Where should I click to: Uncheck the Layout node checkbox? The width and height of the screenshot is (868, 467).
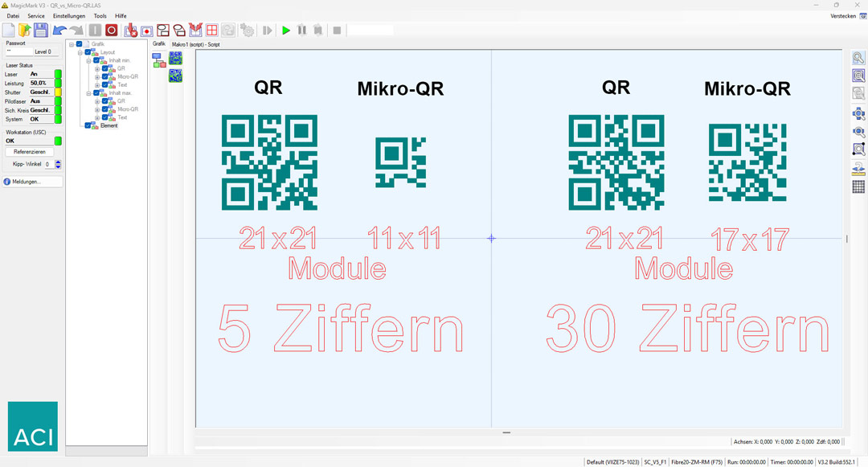click(88, 52)
